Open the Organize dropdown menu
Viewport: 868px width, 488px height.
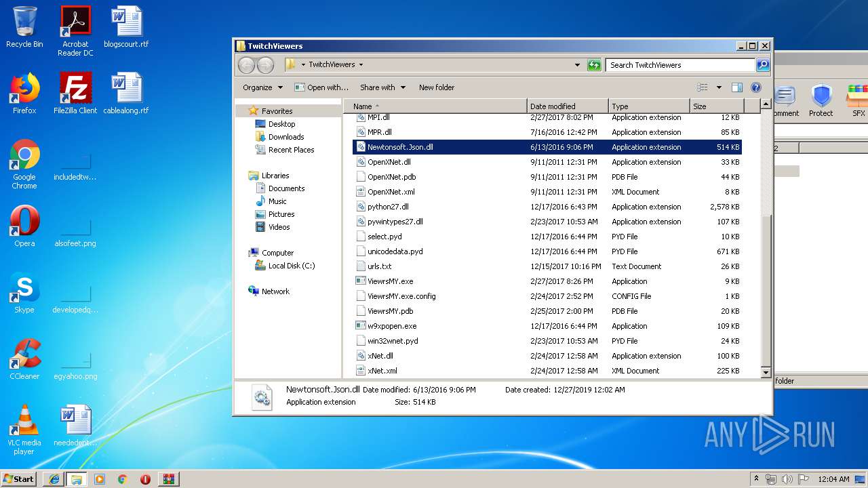(x=262, y=87)
